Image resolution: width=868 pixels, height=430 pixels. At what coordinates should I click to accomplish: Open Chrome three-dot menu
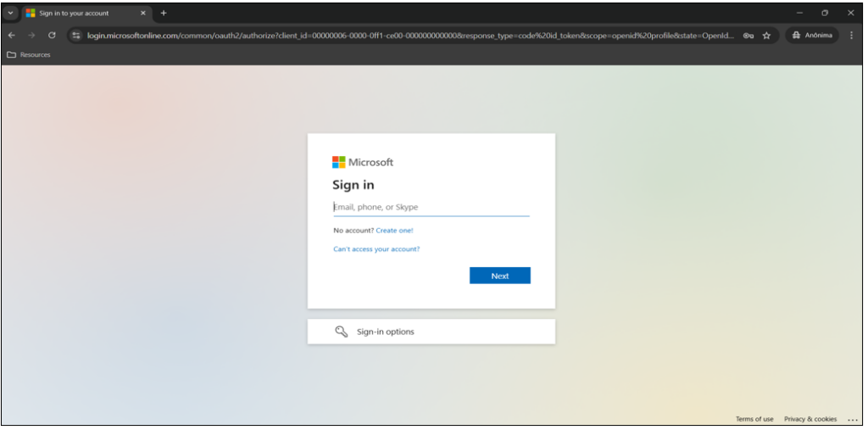[x=851, y=36]
